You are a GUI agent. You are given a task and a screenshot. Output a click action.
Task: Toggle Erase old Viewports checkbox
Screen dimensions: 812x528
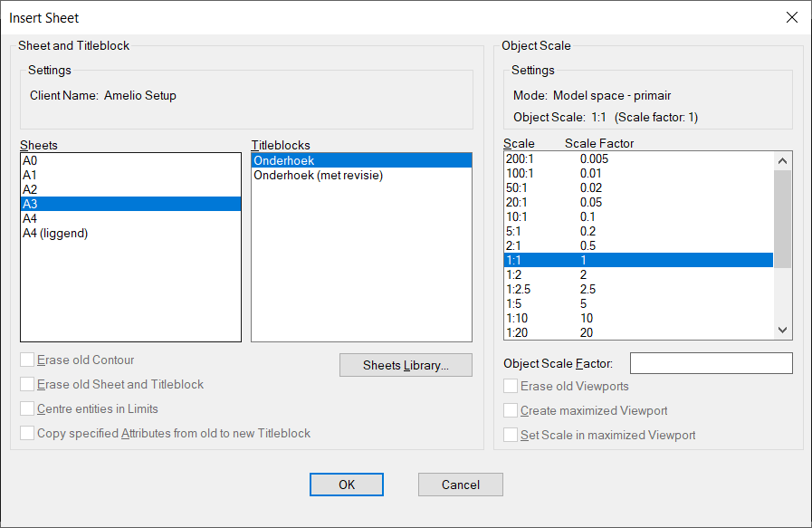coord(511,386)
